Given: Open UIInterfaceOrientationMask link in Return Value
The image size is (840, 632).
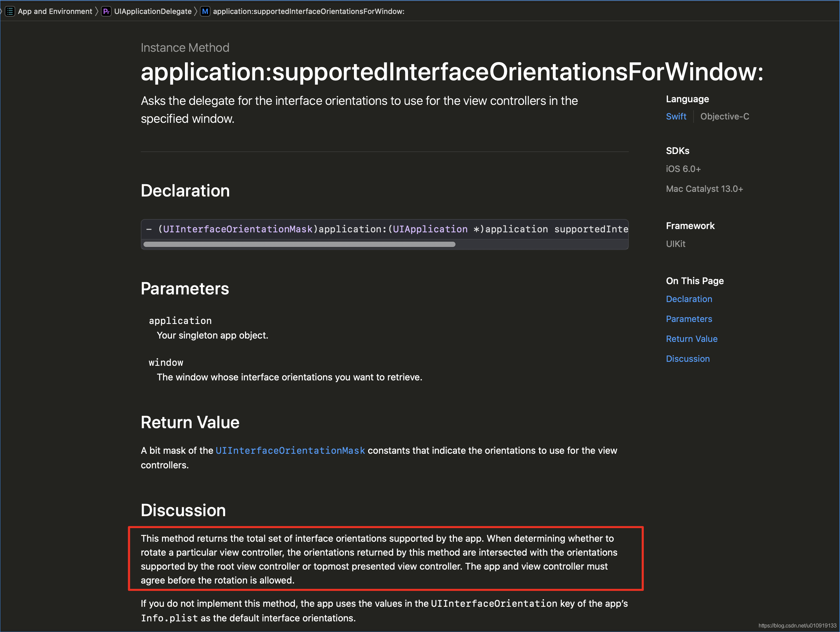Looking at the screenshot, I should (290, 450).
